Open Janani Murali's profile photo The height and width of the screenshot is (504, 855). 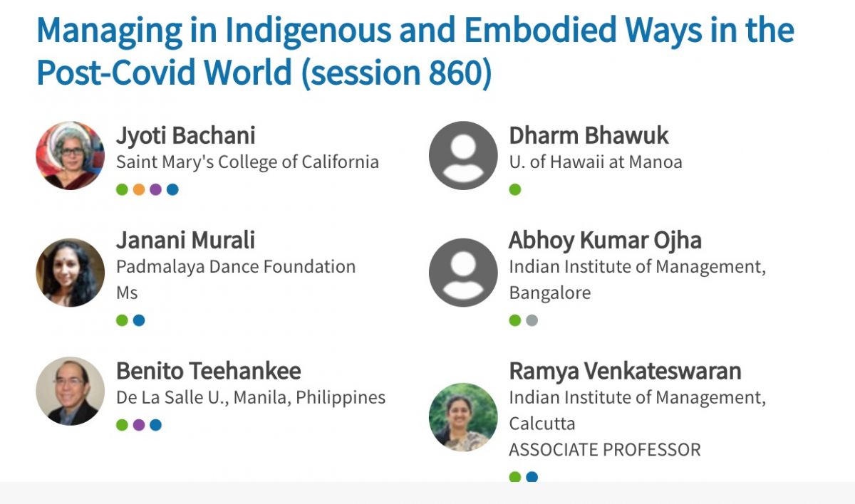[x=71, y=273]
